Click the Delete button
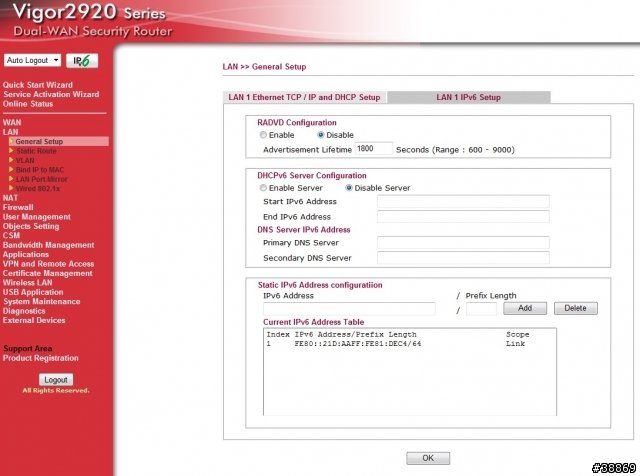640x476 pixels. (x=576, y=308)
